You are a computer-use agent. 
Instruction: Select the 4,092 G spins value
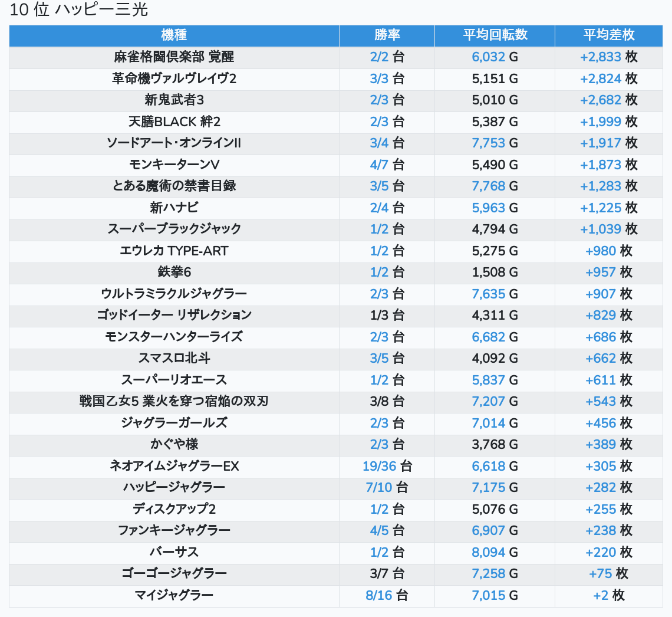tap(495, 359)
